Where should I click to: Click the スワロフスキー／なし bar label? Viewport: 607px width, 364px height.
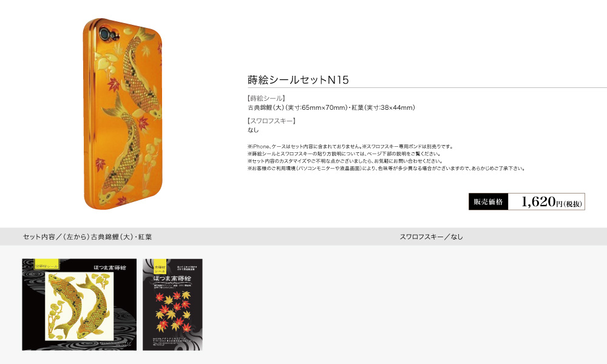[431, 237]
